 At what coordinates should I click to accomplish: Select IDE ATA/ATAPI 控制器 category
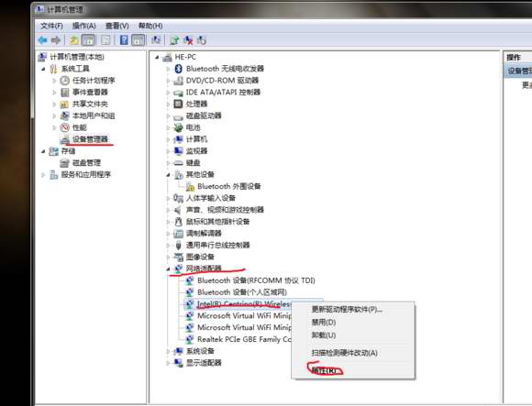pyautogui.click(x=223, y=93)
